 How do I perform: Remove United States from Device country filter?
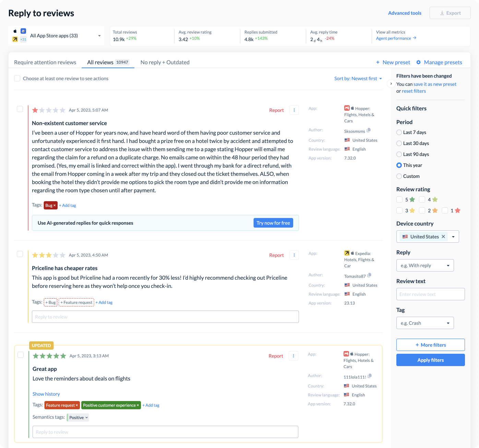tap(443, 236)
